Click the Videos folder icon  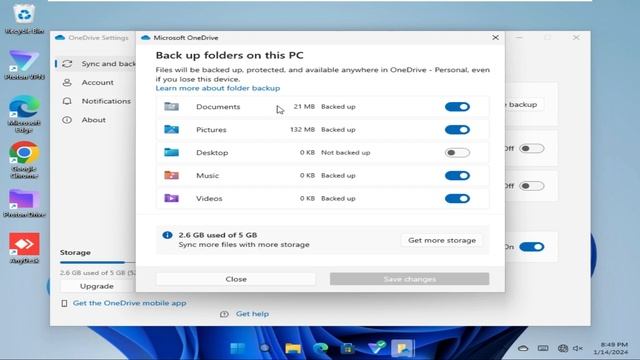171,198
